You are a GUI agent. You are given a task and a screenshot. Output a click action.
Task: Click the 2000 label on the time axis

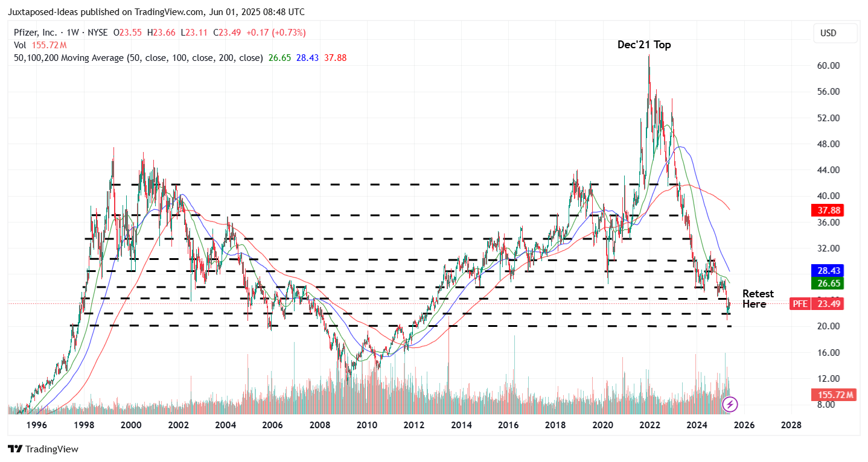click(x=132, y=425)
